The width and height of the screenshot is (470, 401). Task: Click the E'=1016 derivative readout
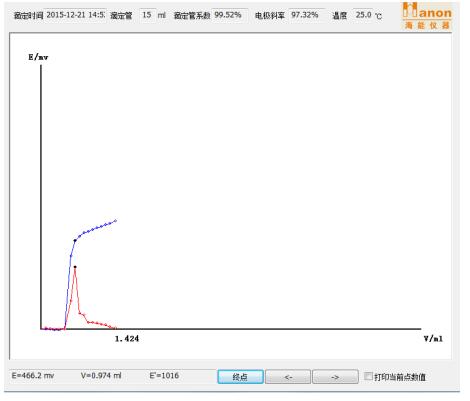164,376
